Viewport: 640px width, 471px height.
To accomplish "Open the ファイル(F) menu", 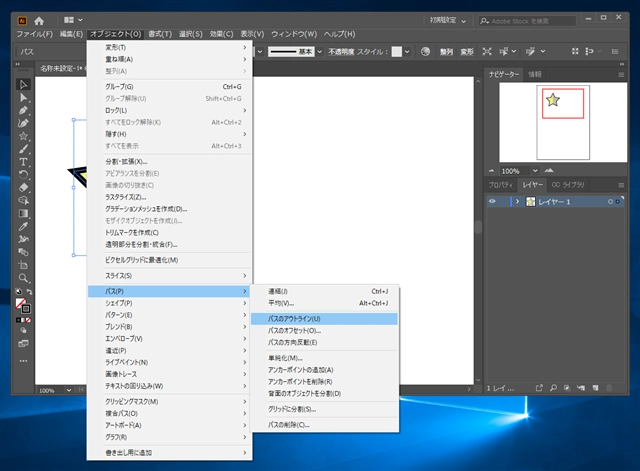I will [35, 34].
